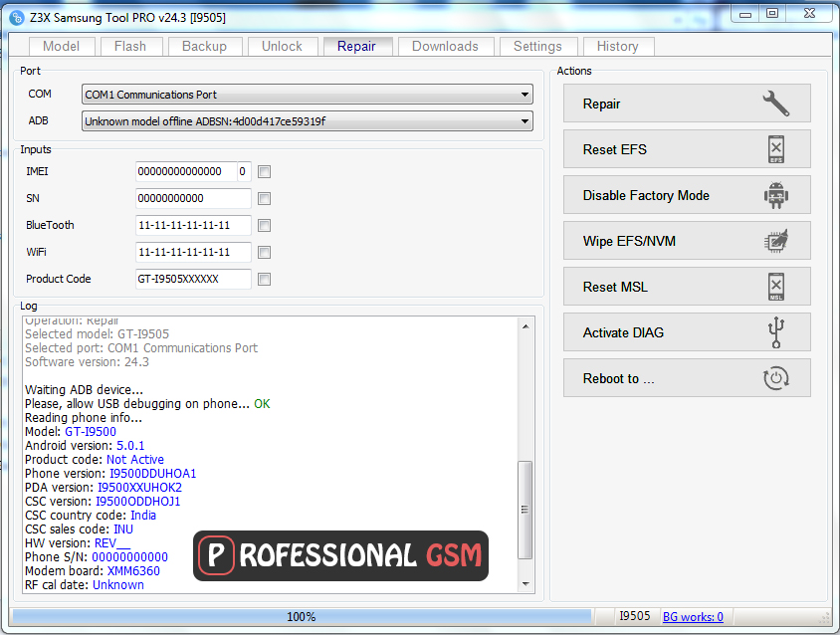Click the Reboot to ... button

click(687, 378)
